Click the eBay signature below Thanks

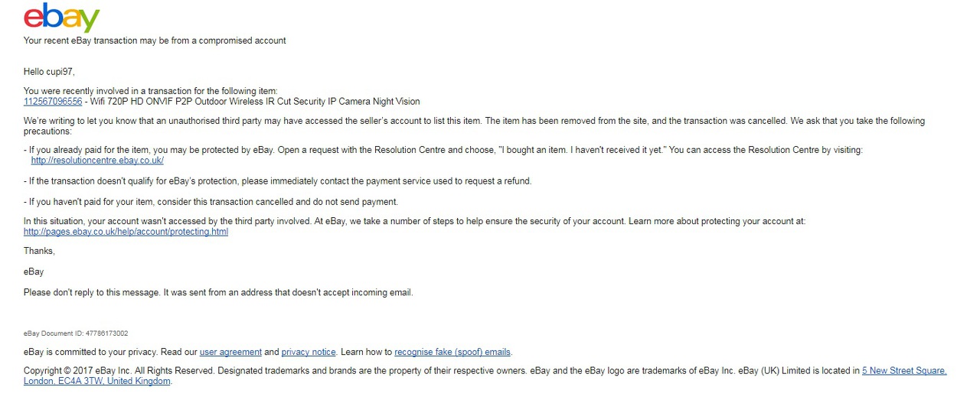coord(34,272)
